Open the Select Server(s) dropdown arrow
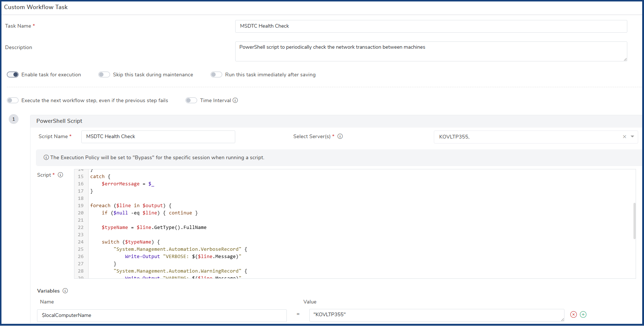 (632, 137)
